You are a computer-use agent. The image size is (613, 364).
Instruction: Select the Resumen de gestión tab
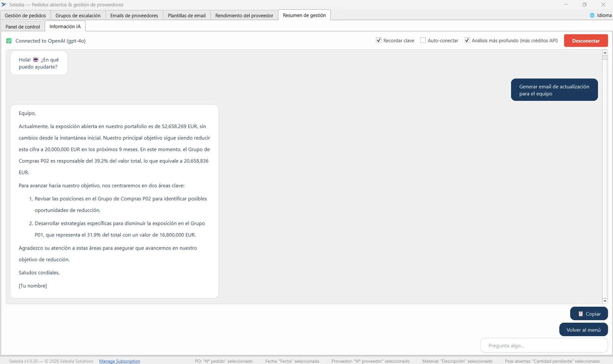304,15
